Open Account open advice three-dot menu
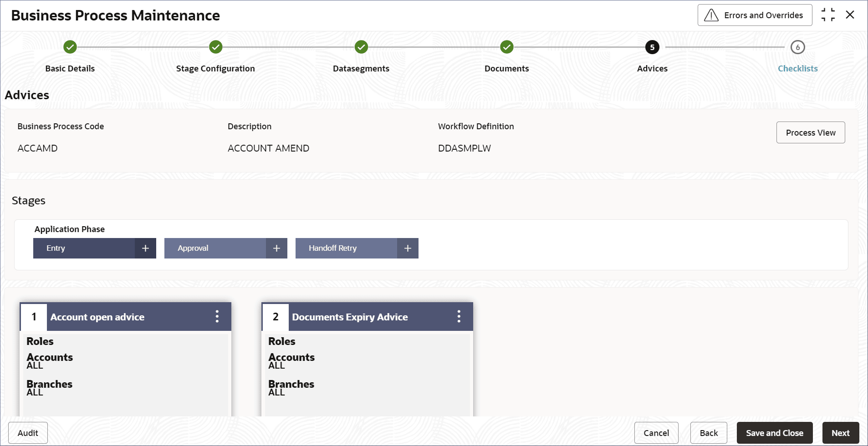868x446 pixels. [217, 317]
